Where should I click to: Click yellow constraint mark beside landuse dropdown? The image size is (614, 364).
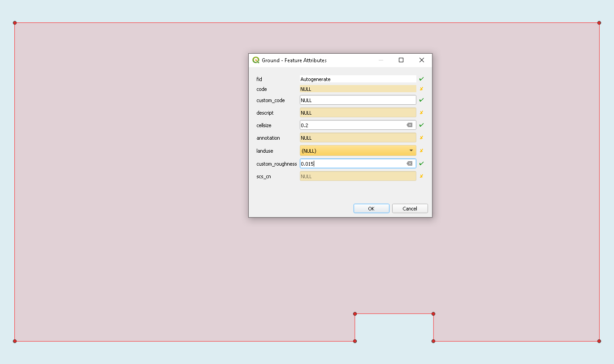(421, 151)
